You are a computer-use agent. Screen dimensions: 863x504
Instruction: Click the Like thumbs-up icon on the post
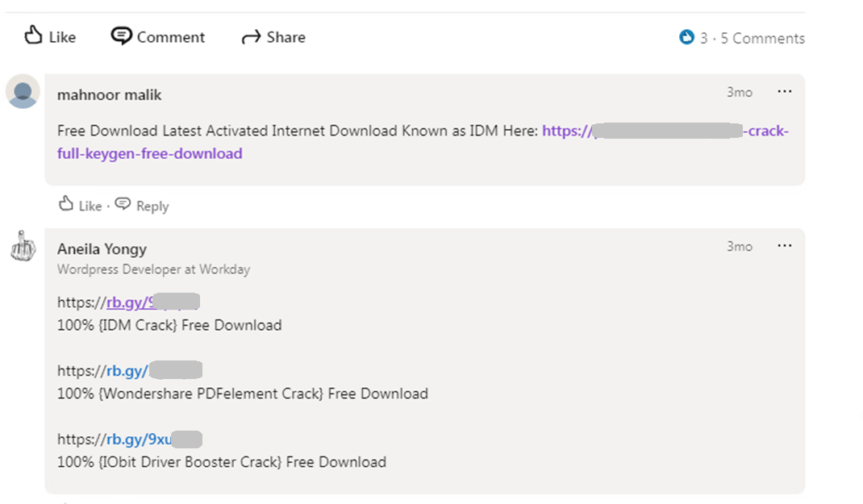33,35
